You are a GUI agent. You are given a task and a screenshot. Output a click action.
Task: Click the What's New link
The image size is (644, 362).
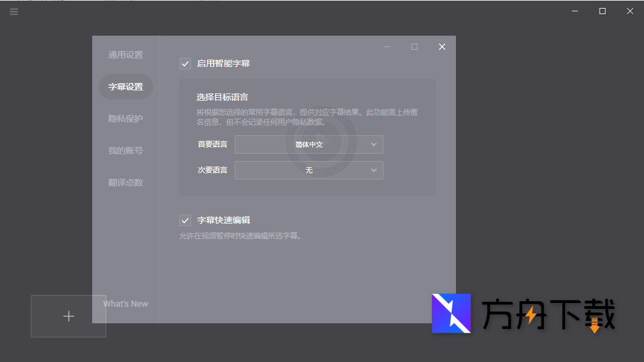pos(125,303)
